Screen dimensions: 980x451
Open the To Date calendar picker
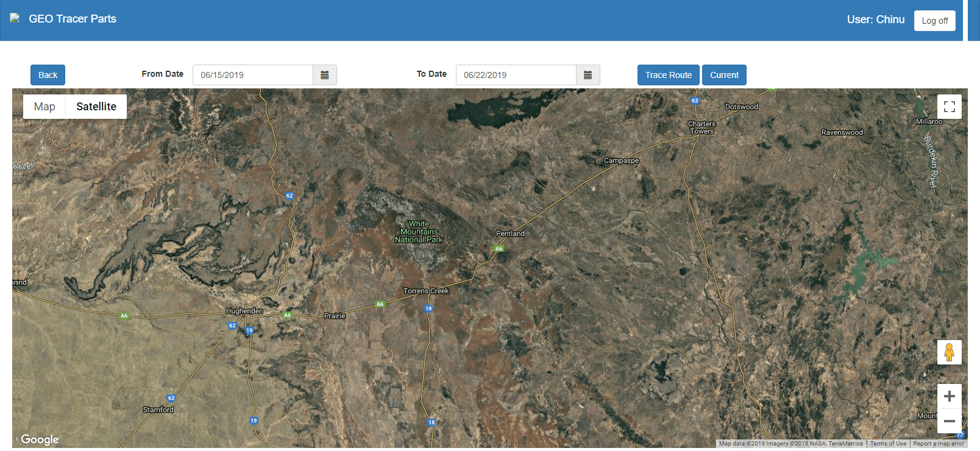(x=588, y=75)
